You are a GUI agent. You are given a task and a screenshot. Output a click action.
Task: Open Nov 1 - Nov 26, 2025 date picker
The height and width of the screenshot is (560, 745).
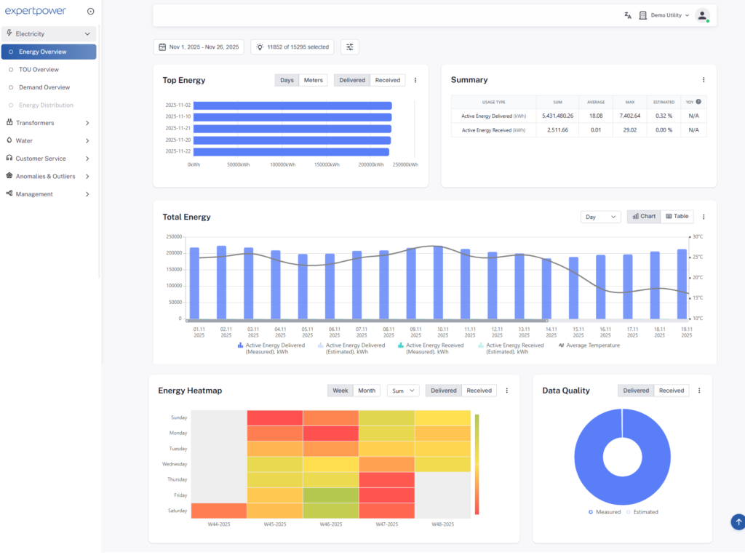point(199,47)
